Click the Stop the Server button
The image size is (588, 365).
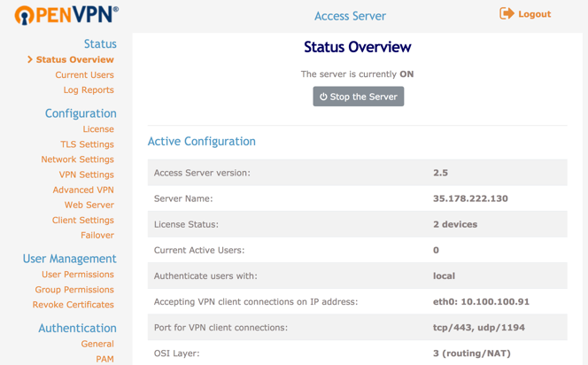pos(359,97)
